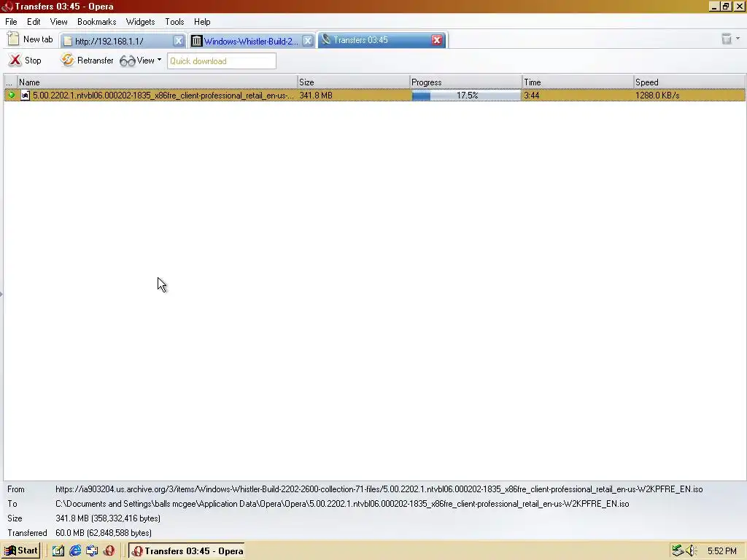Open the Bookmarks menu
The height and width of the screenshot is (560, 747).
(x=97, y=22)
